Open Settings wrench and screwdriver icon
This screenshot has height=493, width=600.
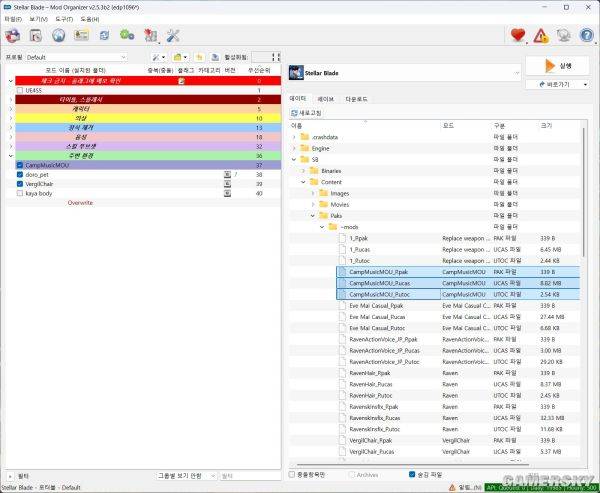pos(173,36)
